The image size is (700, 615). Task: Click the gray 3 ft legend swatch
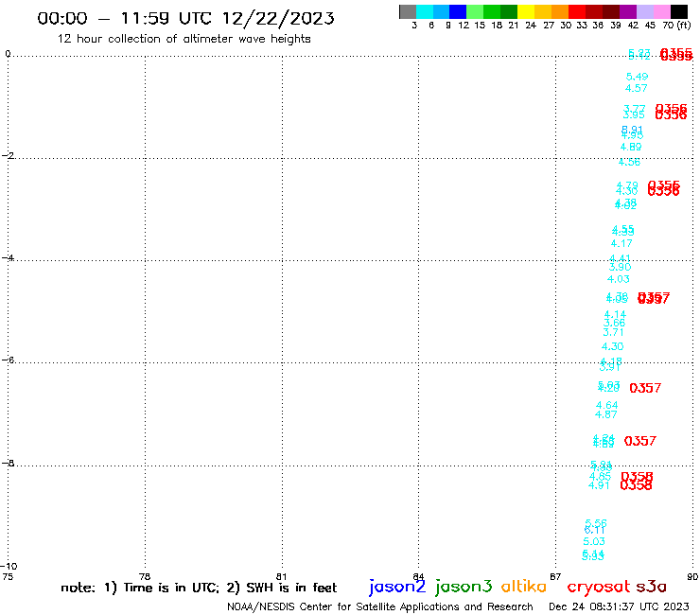pos(408,11)
